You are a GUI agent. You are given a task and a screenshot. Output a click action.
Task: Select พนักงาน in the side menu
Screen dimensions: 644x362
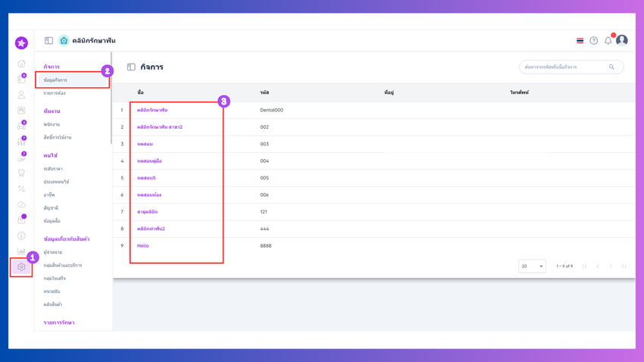pyautogui.click(x=52, y=124)
